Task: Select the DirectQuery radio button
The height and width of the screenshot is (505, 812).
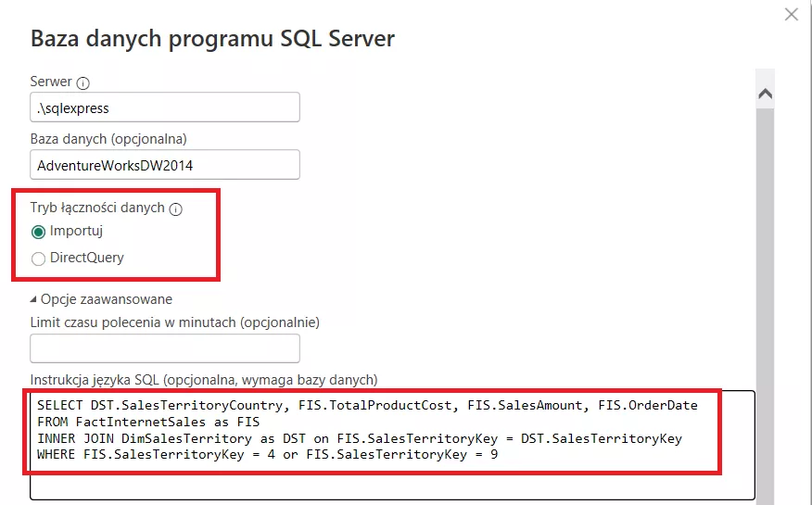Action: 38,259
